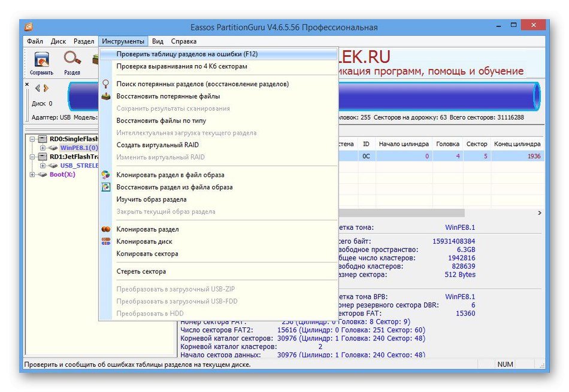Select Boot(X:) in the tree

coord(62,174)
